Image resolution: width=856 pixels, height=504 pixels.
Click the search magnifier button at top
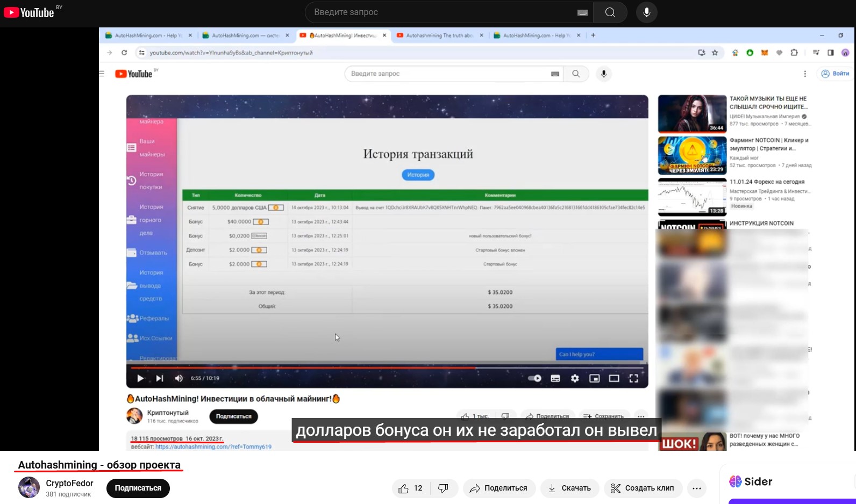[610, 12]
